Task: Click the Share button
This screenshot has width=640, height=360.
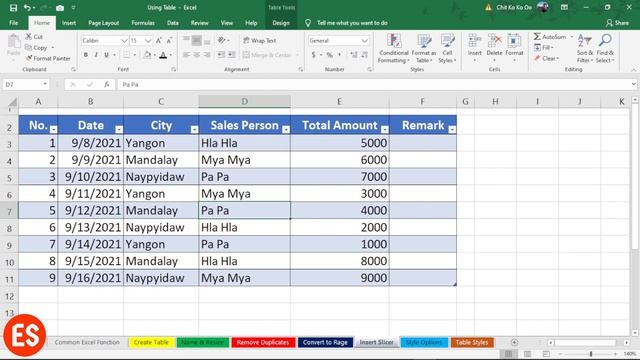Action: (617, 23)
